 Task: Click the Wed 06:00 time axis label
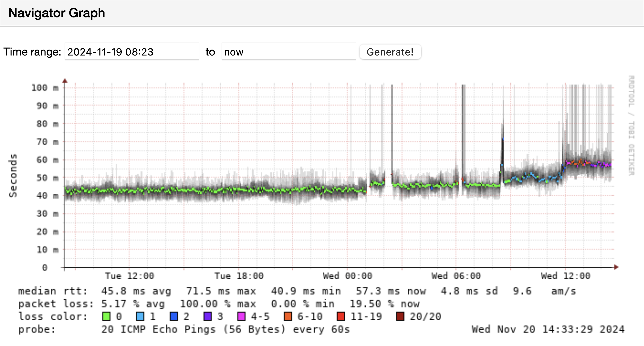point(456,276)
